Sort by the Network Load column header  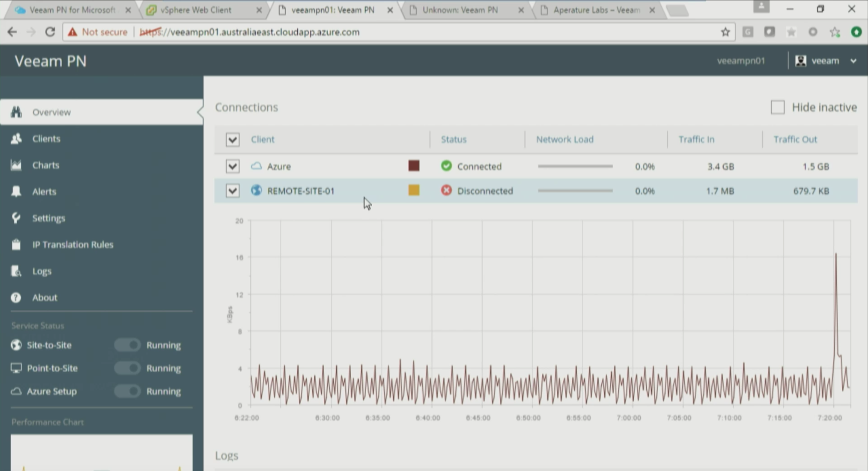tap(565, 139)
